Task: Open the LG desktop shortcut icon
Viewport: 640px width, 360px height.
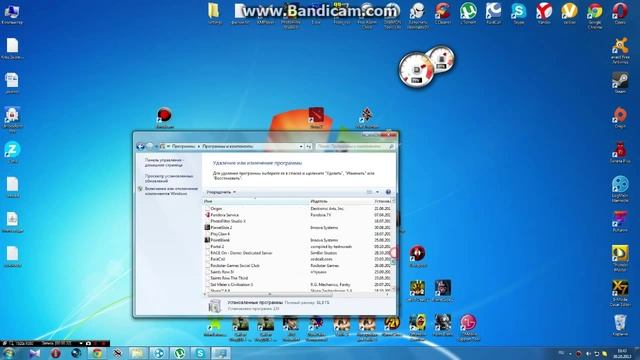Action: 468,327
